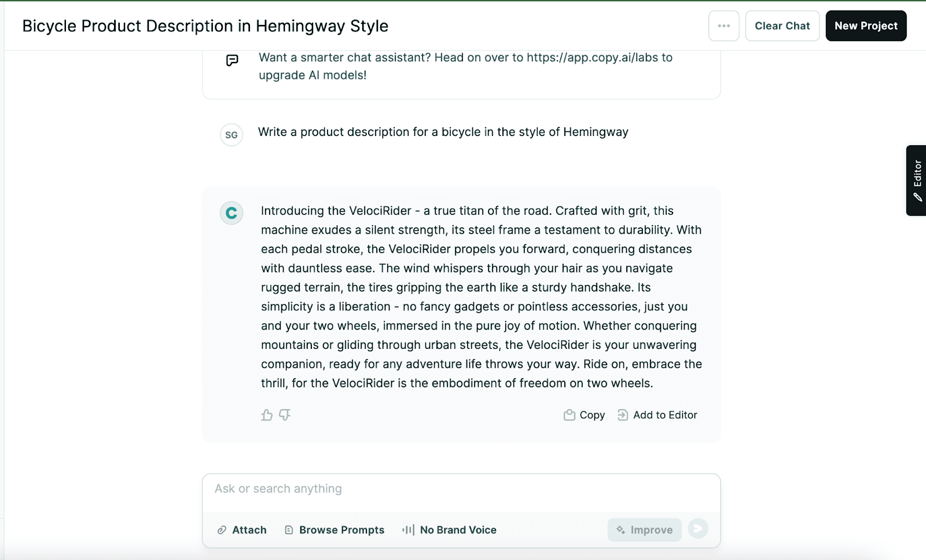This screenshot has height=560, width=926.
Task: Click the Hemingway prompt message text
Action: 443,132
